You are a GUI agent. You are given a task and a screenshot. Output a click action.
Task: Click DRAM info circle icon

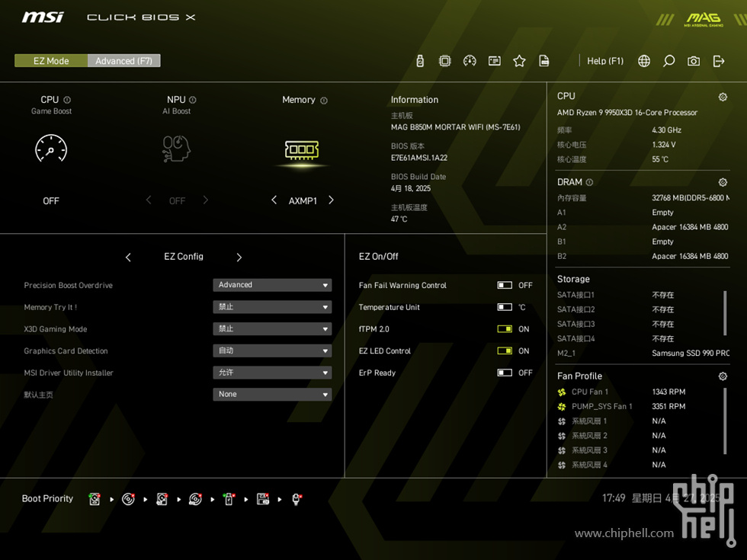tap(589, 182)
